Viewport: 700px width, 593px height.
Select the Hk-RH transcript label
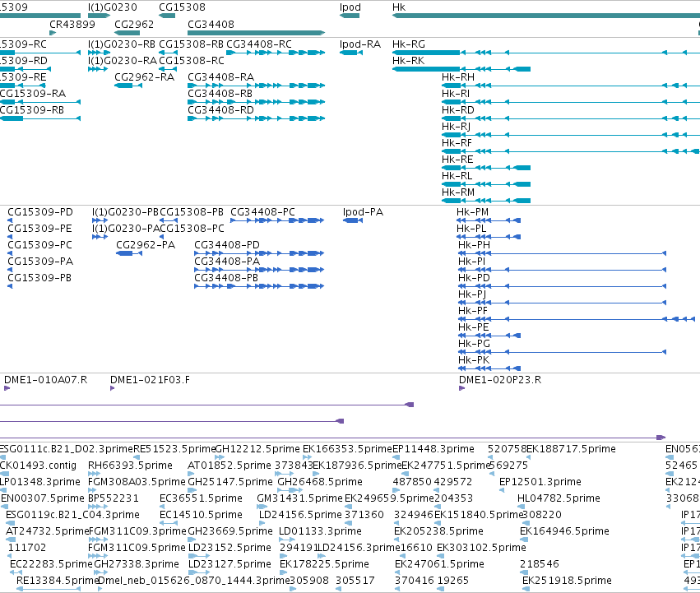click(x=458, y=77)
